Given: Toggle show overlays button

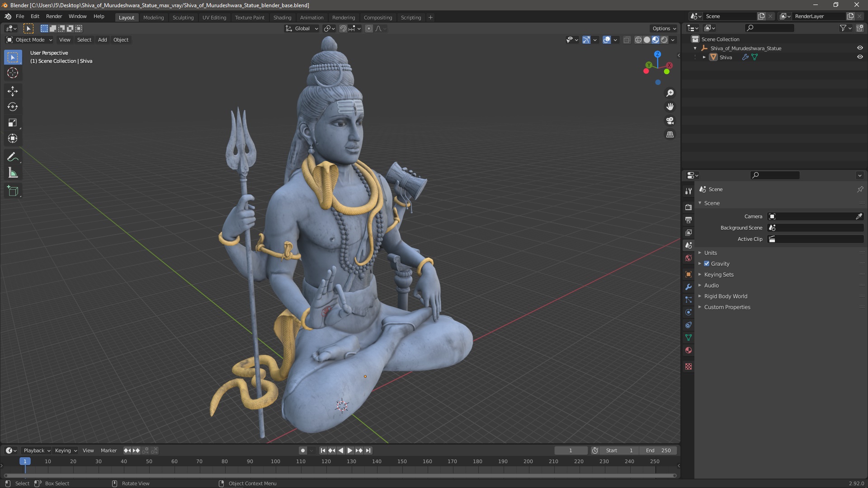Looking at the screenshot, I should point(607,40).
